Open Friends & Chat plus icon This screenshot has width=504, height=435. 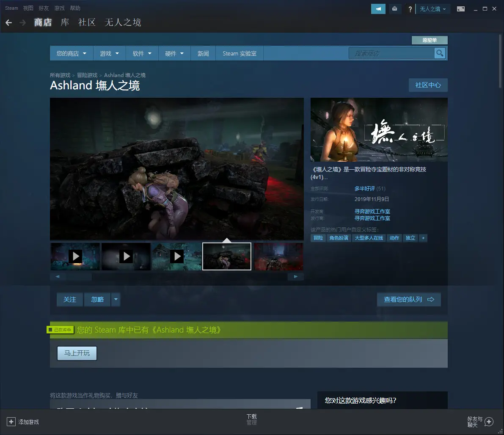click(489, 422)
